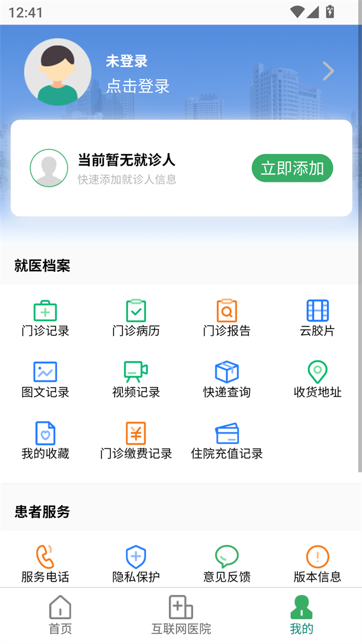Tap the 意见反馈 feedback bubble icon
The image size is (362, 644).
coord(227,556)
